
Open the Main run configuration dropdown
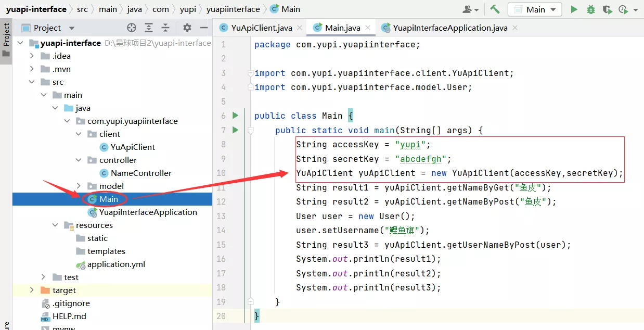pos(535,9)
